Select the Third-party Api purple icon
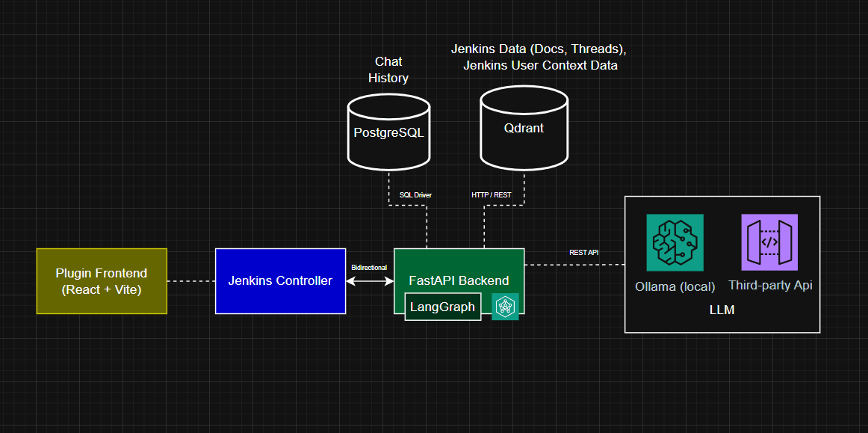The image size is (868, 433). [x=769, y=242]
